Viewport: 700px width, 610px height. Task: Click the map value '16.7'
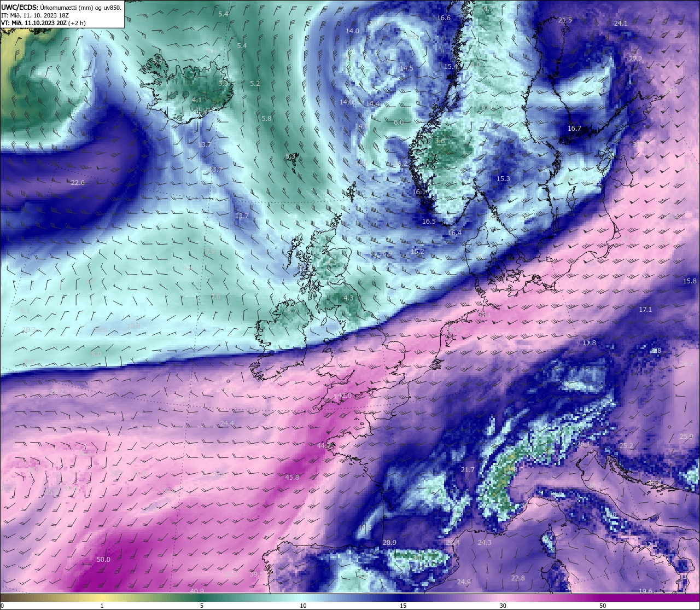pyautogui.click(x=574, y=129)
